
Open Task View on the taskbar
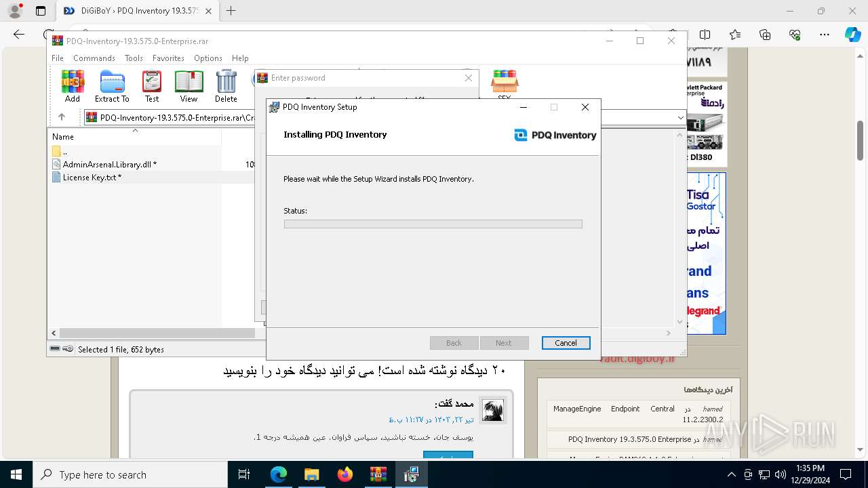click(x=245, y=475)
